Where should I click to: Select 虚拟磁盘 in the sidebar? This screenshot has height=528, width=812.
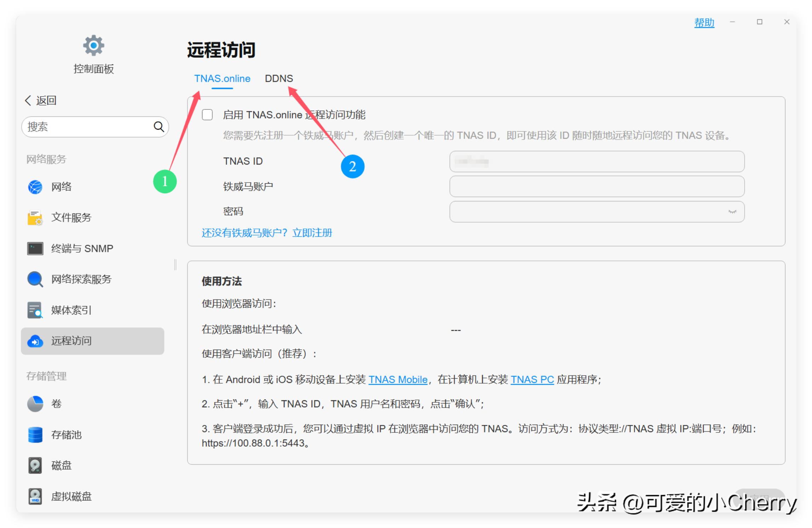[x=92, y=496]
